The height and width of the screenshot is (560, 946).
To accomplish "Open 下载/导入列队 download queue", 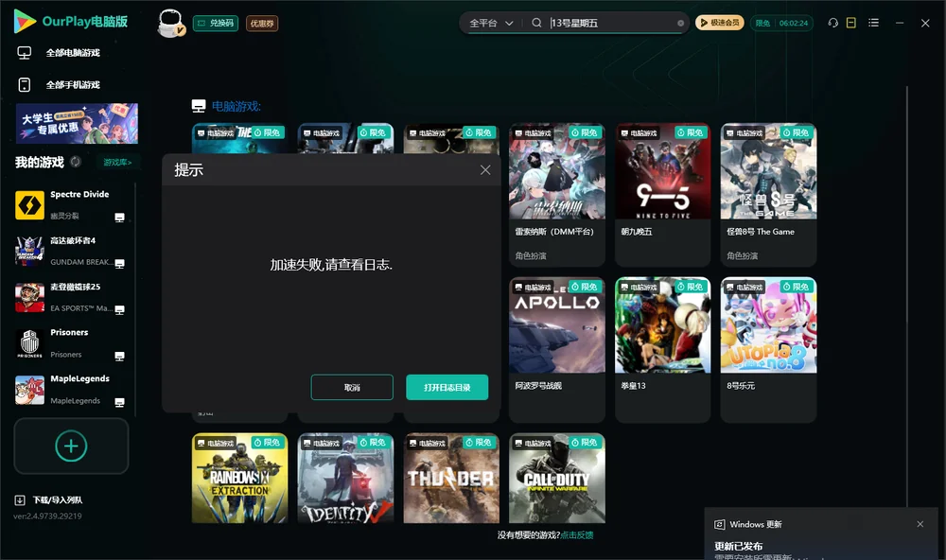I will 48,499.
